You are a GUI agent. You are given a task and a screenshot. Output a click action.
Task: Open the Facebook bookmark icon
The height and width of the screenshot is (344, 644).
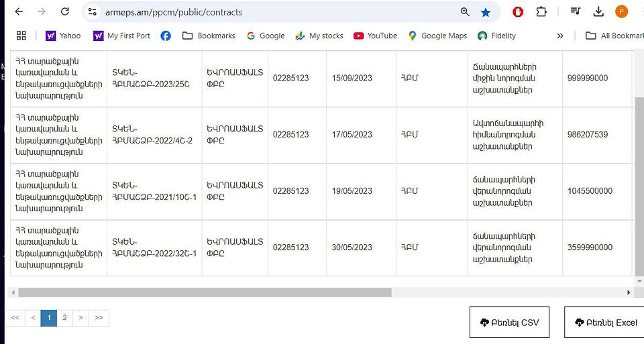(x=166, y=36)
